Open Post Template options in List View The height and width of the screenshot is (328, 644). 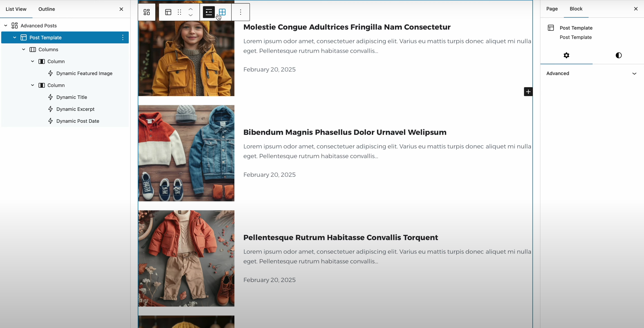(123, 37)
